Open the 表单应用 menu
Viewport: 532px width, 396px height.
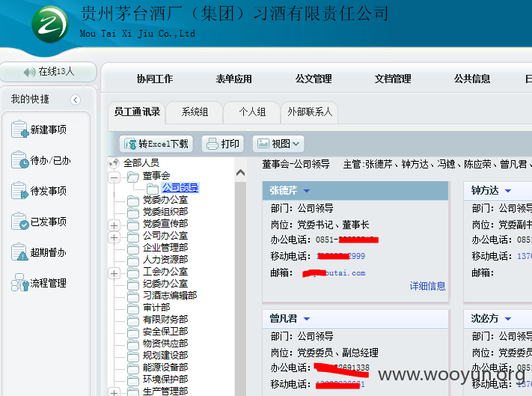click(x=234, y=79)
